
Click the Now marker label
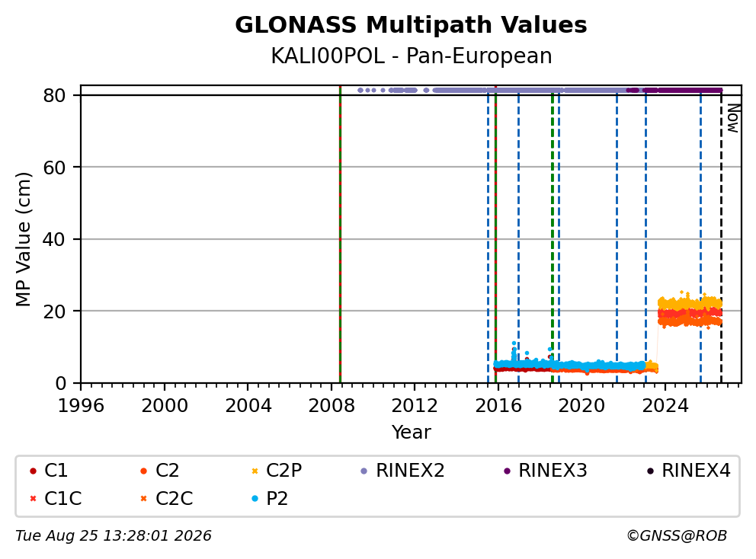click(733, 118)
